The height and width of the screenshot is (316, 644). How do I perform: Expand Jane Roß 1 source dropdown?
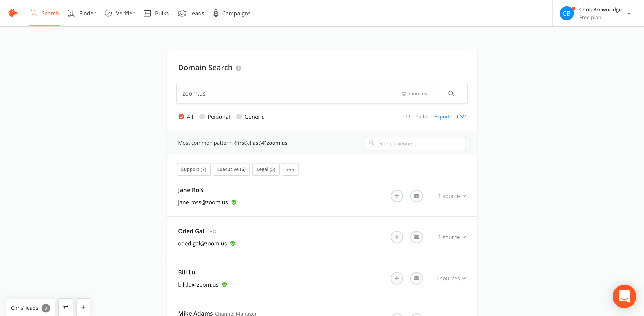pos(452,196)
